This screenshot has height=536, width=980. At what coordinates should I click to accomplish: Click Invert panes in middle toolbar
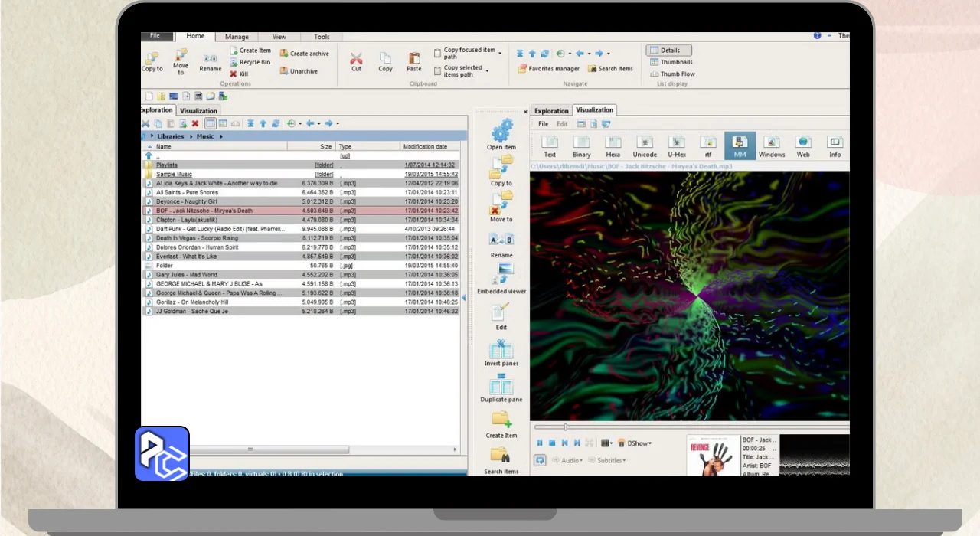(501, 353)
